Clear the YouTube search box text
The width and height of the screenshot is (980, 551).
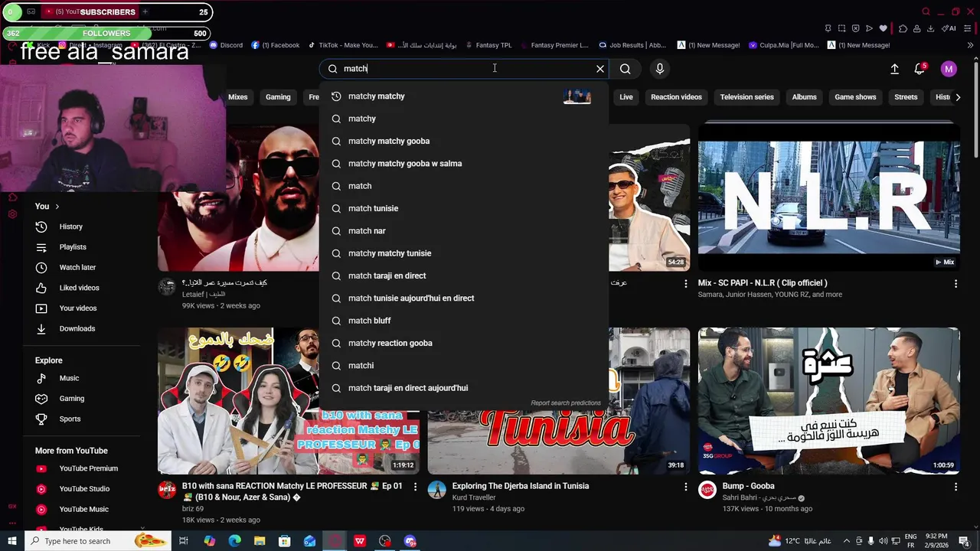[x=600, y=69]
